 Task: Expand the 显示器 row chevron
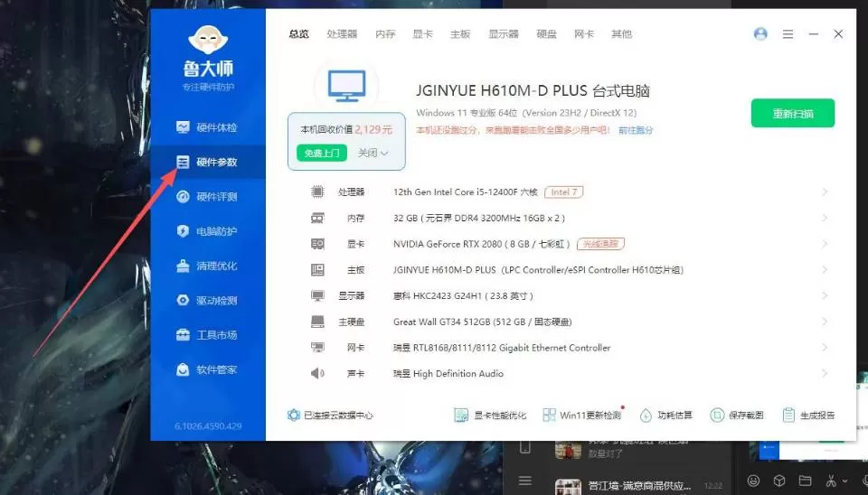[x=825, y=296]
